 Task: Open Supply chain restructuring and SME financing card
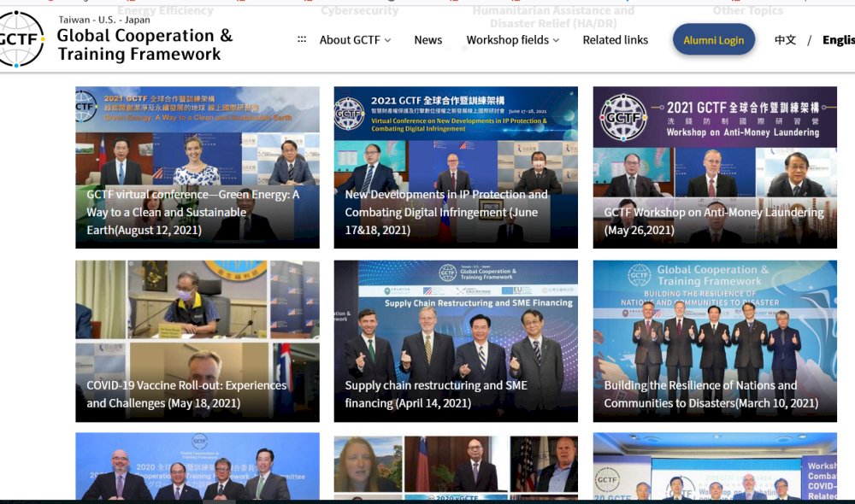pos(456,341)
